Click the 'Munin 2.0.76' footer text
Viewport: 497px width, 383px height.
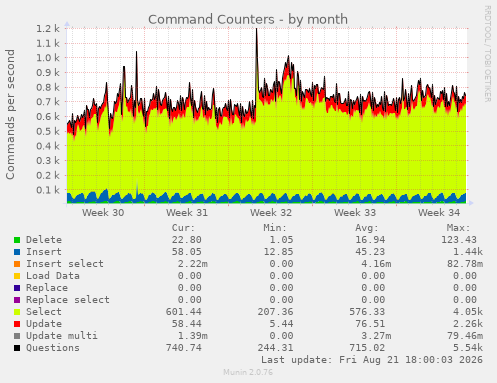[248, 372]
